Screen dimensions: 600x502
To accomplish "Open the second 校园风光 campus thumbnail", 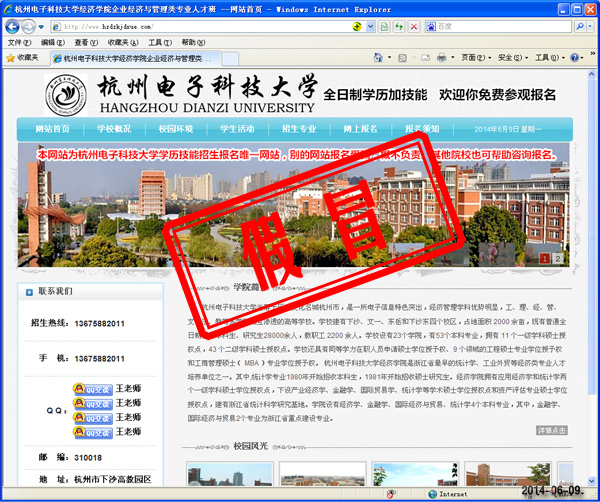I will click(323, 474).
